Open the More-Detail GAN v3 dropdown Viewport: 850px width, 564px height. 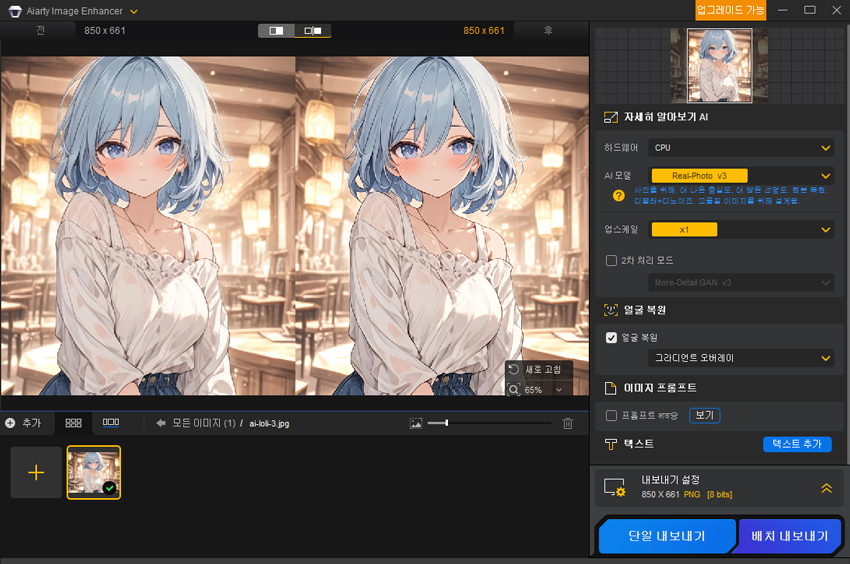coord(741,283)
